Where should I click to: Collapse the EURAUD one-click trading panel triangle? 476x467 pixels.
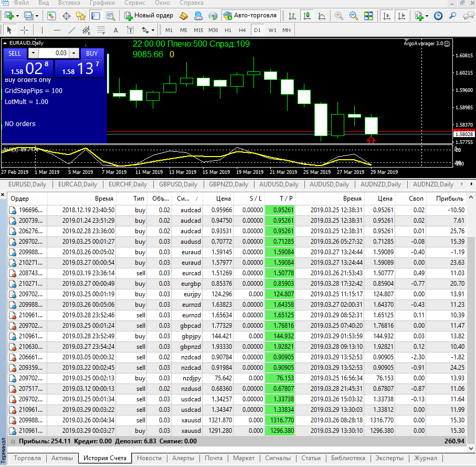pos(5,43)
